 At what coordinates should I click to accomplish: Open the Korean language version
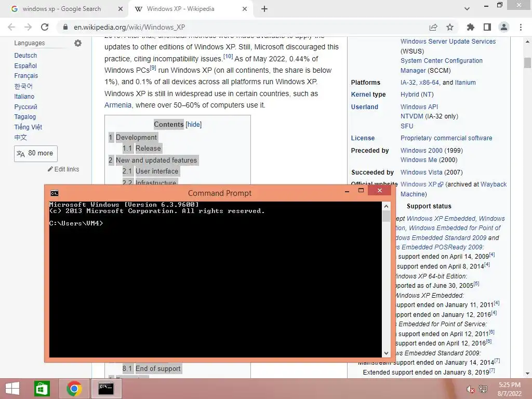[x=23, y=86]
